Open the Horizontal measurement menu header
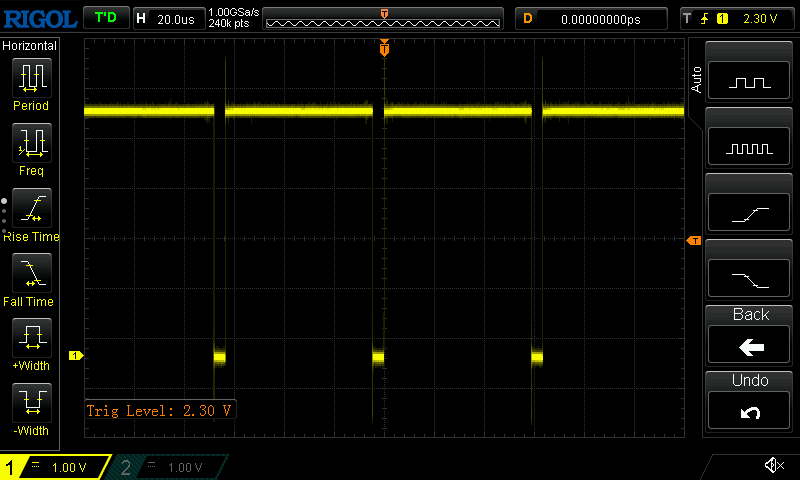 [x=30, y=46]
